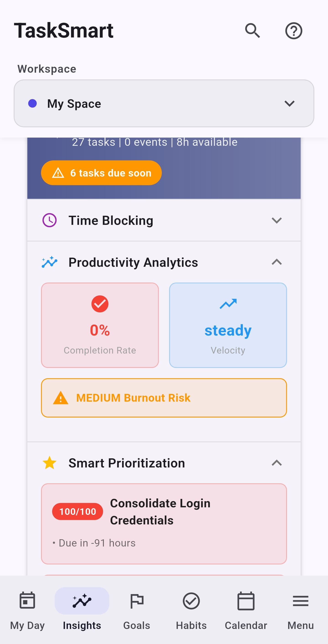Click the warning triangle on the due soon badge
Viewport: 328px width, 644px height.
tap(58, 173)
